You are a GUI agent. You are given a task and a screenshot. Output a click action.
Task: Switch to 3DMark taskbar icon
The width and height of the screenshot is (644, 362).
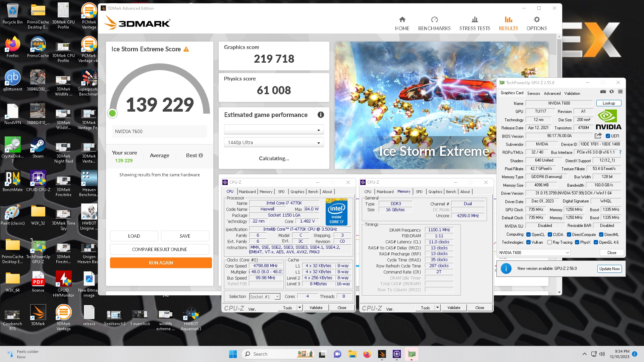pyautogui.click(x=382, y=354)
